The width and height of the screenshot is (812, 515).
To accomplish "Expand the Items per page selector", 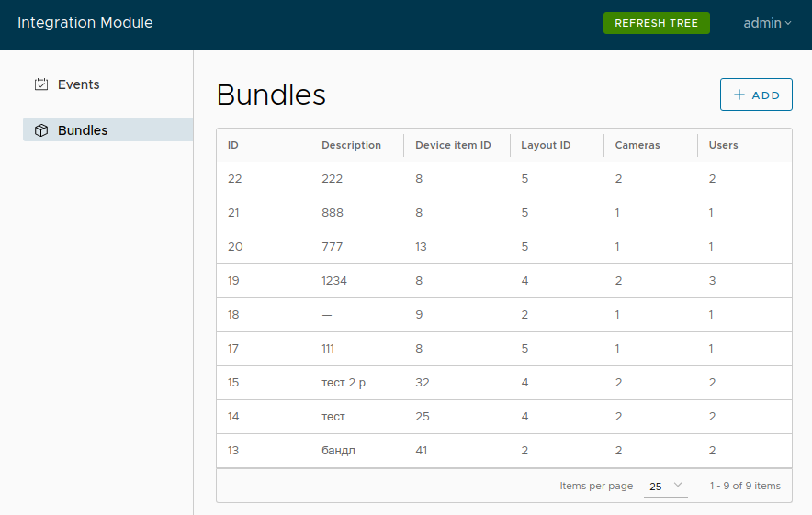I will (667, 486).
